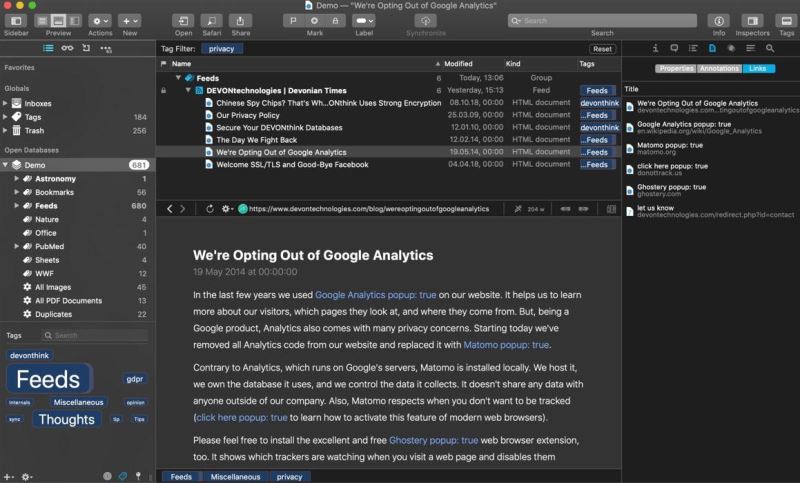Toggle the flag mark button

[293, 21]
